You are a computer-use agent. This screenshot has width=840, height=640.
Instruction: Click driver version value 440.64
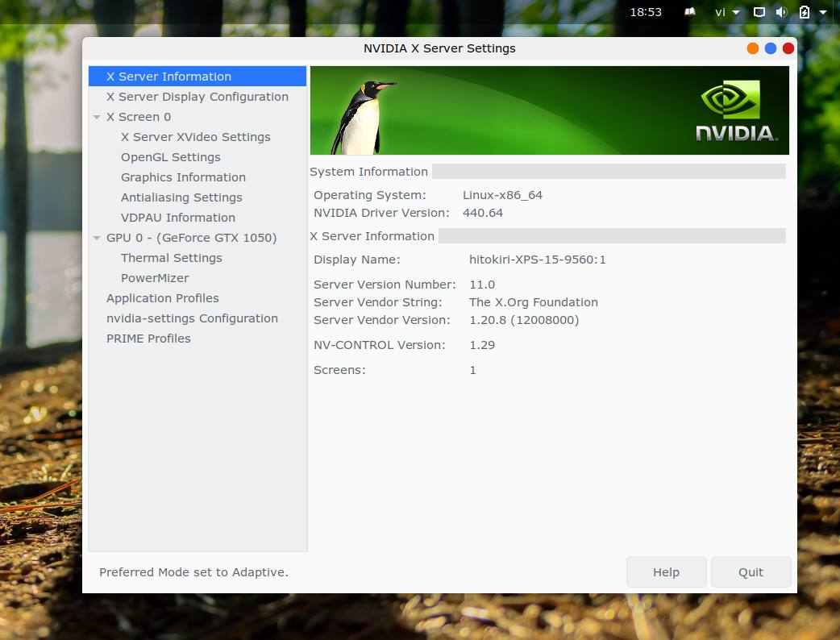click(x=483, y=213)
